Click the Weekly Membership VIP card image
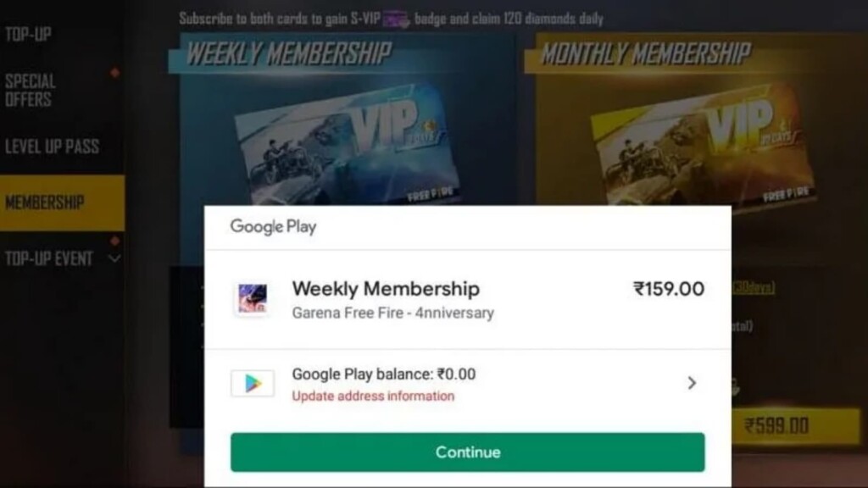The height and width of the screenshot is (488, 868). 346,145
